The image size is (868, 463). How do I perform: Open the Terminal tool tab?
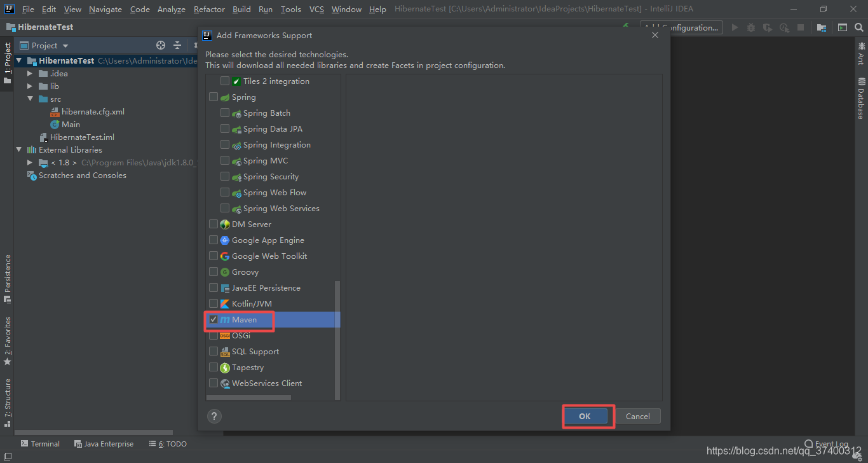[40, 444]
